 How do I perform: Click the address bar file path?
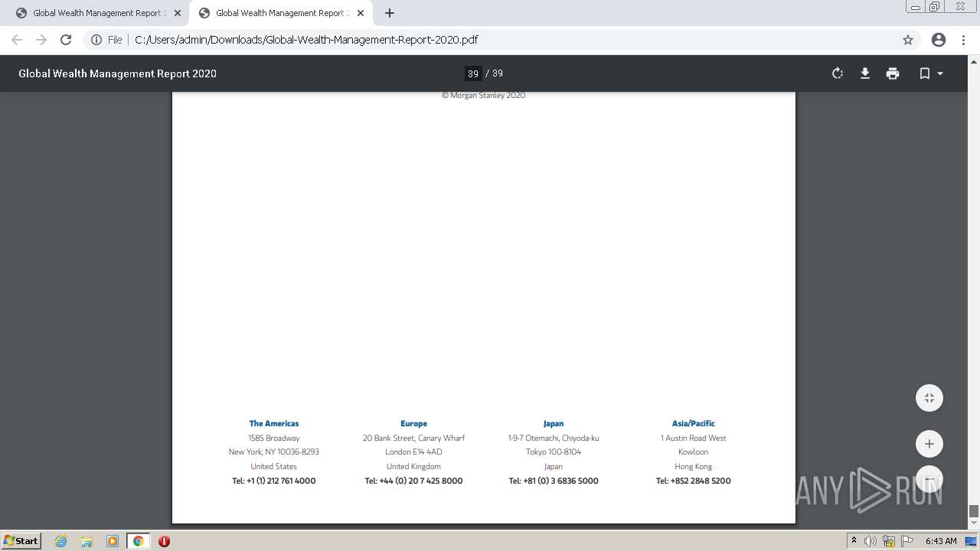click(306, 40)
